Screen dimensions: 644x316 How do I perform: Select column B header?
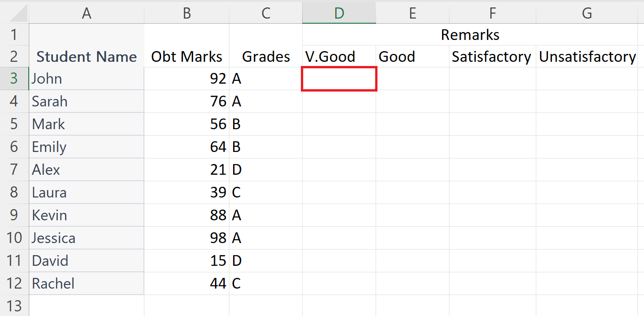click(x=187, y=13)
